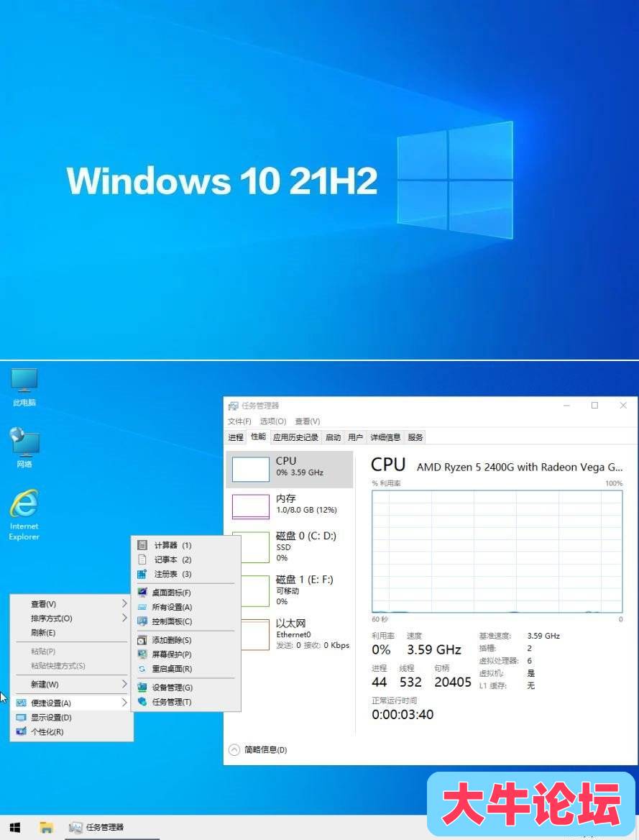Open the 文件(F) menu in Task Manager
The height and width of the screenshot is (840, 639).
click(x=239, y=421)
